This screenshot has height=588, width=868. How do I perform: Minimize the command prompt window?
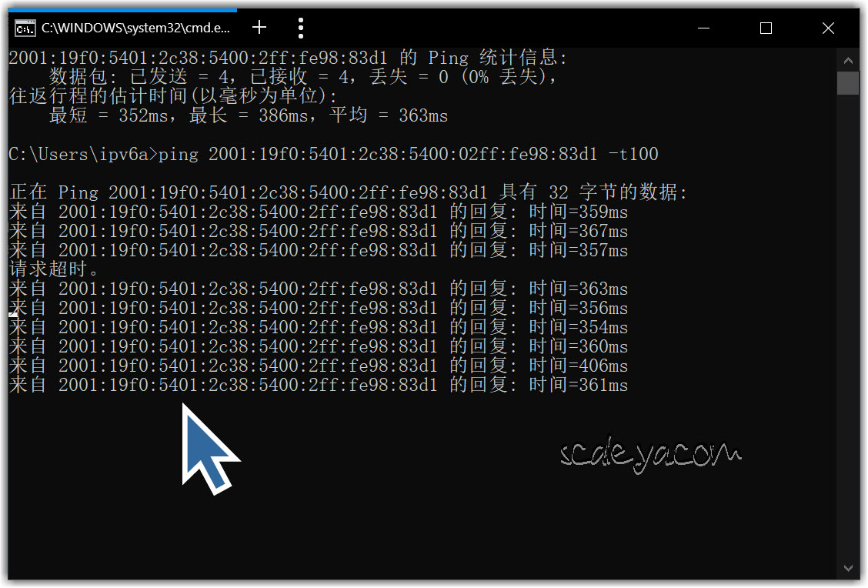[x=704, y=28]
